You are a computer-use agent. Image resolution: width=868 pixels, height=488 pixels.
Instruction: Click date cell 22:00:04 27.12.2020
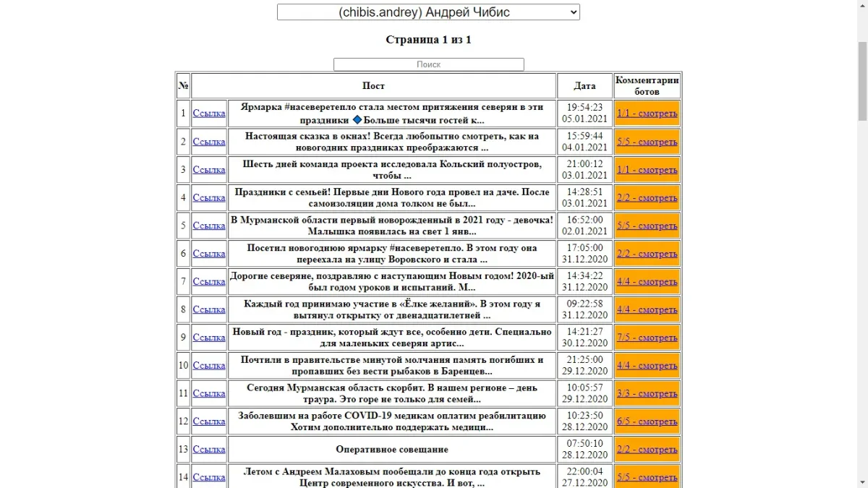(584, 477)
